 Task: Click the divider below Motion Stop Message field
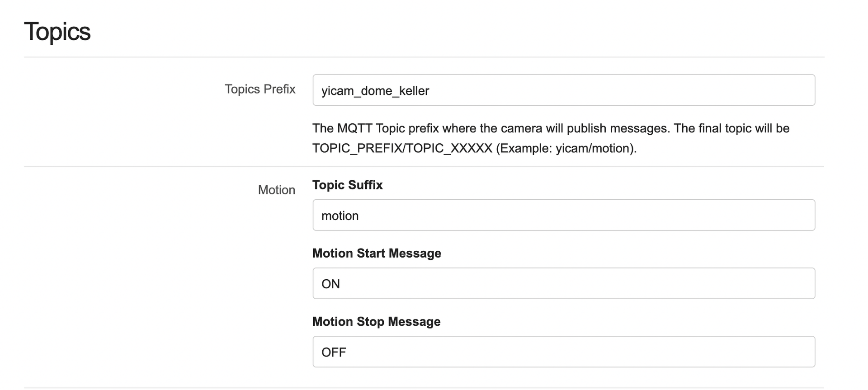(x=424, y=387)
